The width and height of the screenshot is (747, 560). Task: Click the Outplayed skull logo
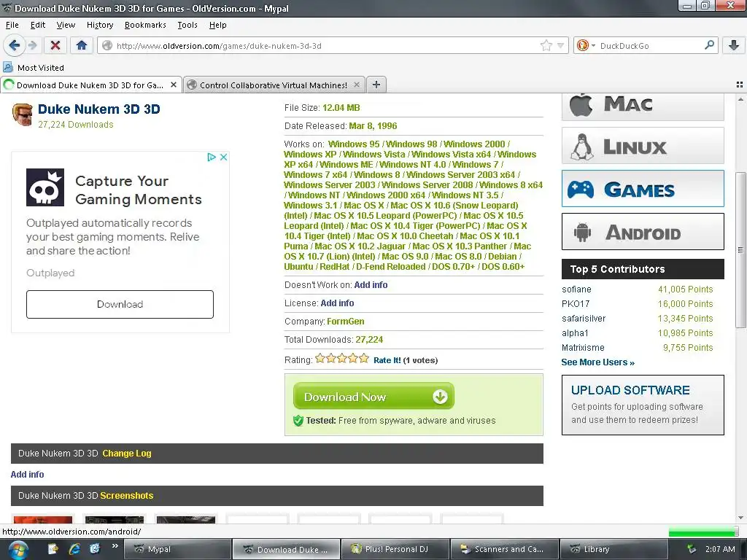coord(45,187)
